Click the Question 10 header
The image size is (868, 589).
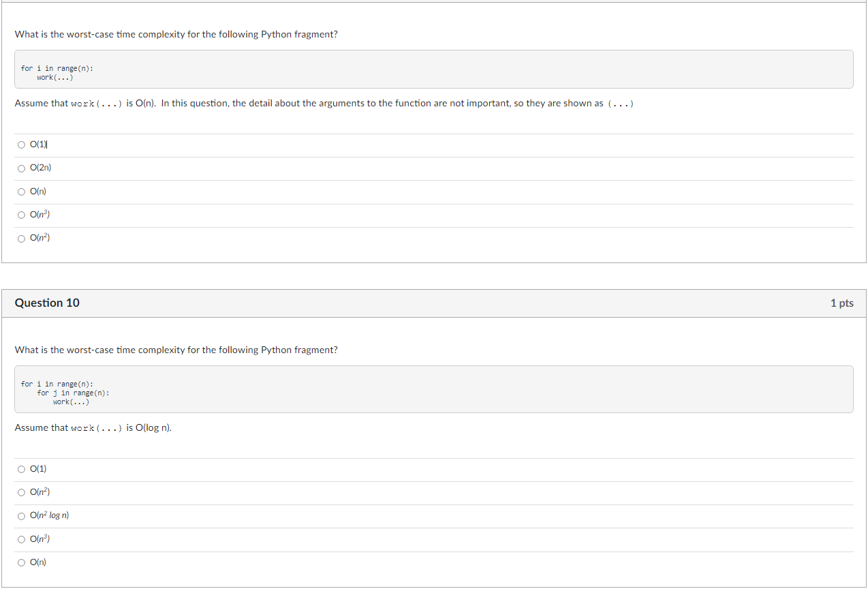coord(47,303)
